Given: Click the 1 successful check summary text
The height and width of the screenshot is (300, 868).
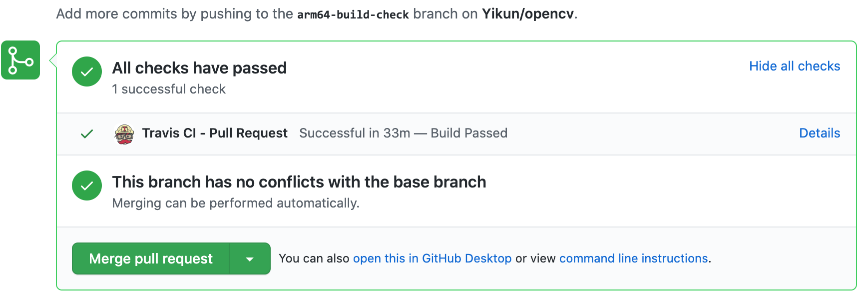Looking at the screenshot, I should click(x=169, y=89).
